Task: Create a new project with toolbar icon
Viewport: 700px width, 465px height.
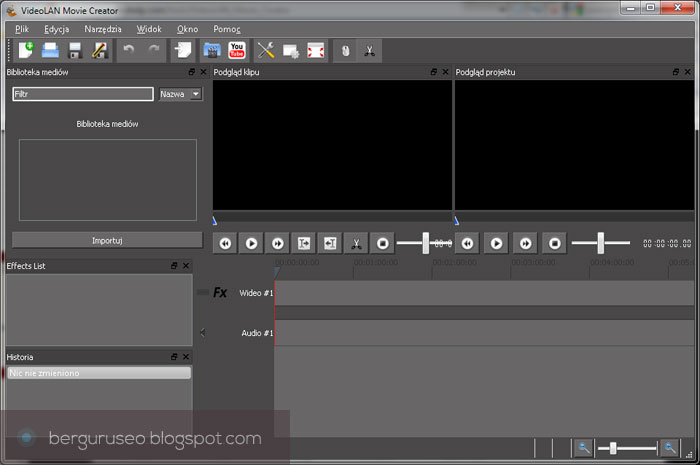Action: coord(26,50)
